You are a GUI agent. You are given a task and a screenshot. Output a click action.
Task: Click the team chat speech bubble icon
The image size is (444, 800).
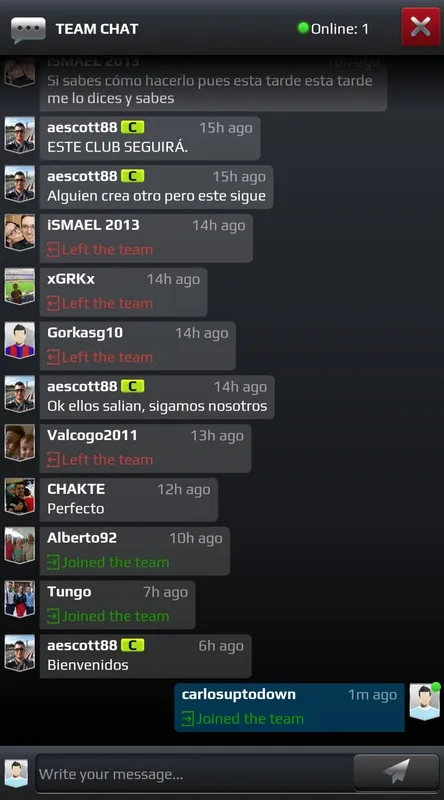click(x=28, y=30)
